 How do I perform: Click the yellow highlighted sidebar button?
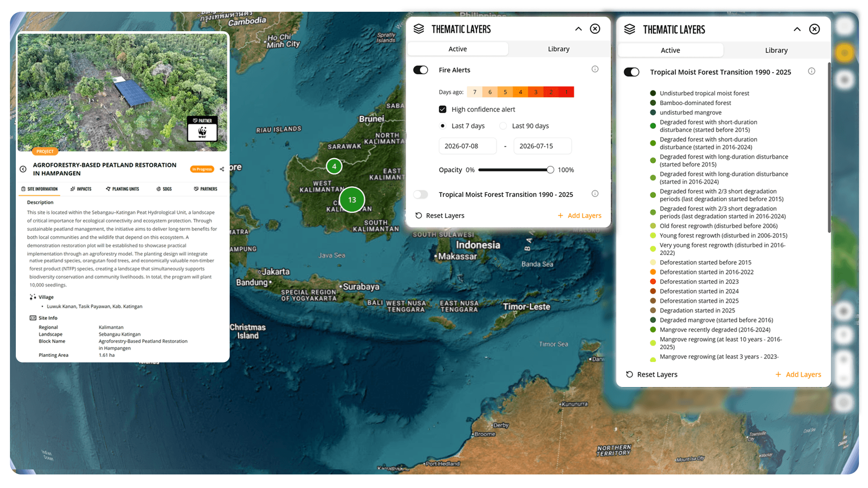click(x=844, y=53)
